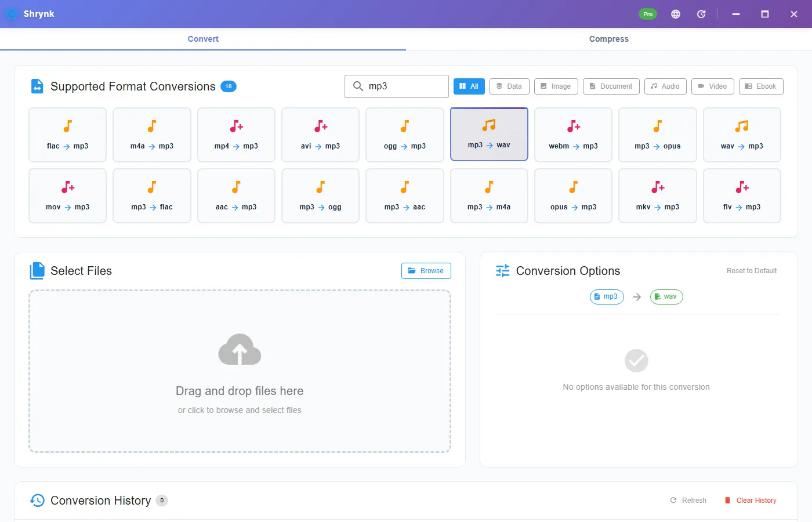Refresh the conversion history

point(688,501)
